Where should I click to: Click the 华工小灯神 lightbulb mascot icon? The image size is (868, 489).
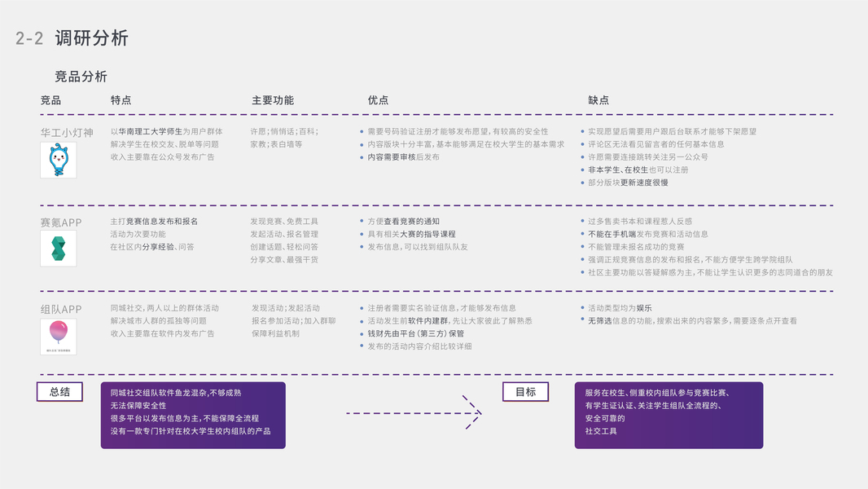click(x=58, y=160)
